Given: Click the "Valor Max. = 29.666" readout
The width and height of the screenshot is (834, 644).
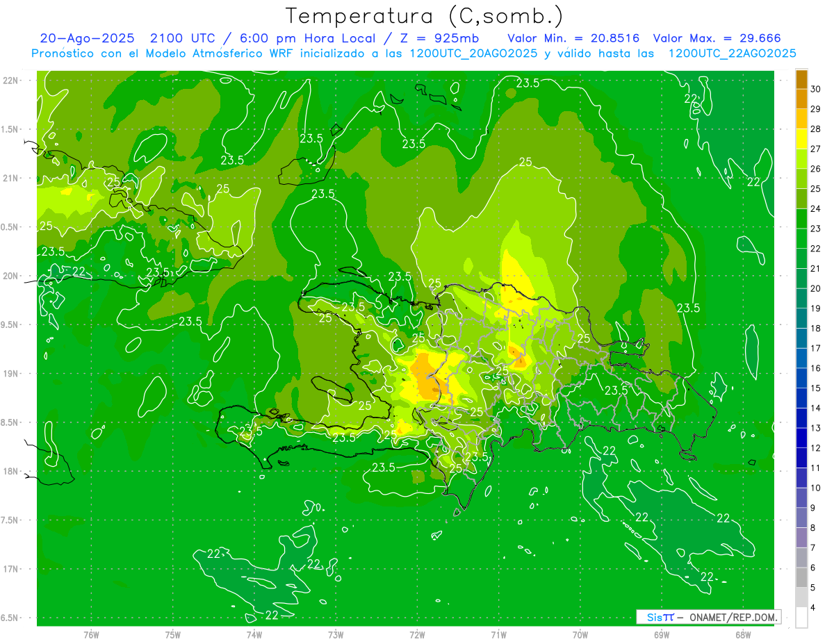Looking at the screenshot, I should coord(717,38).
